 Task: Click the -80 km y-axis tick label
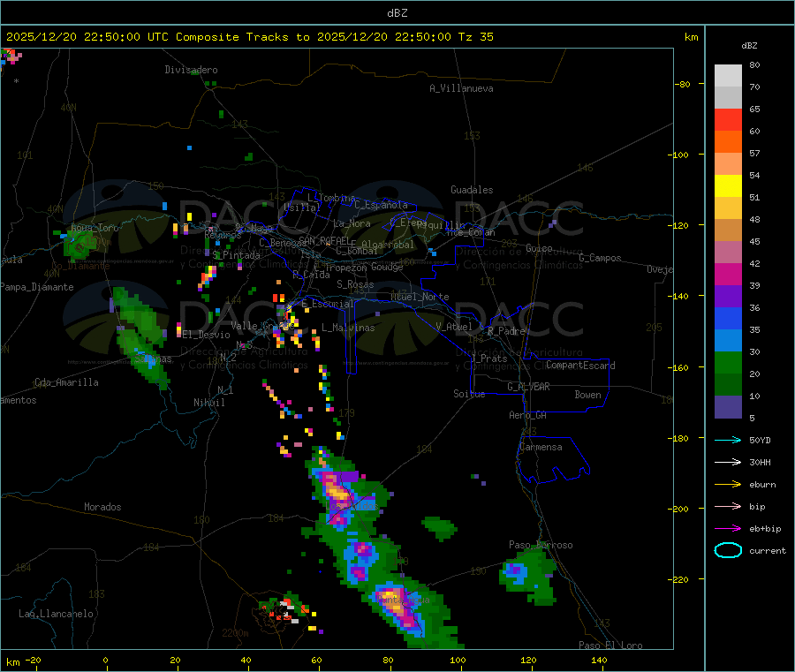click(682, 84)
